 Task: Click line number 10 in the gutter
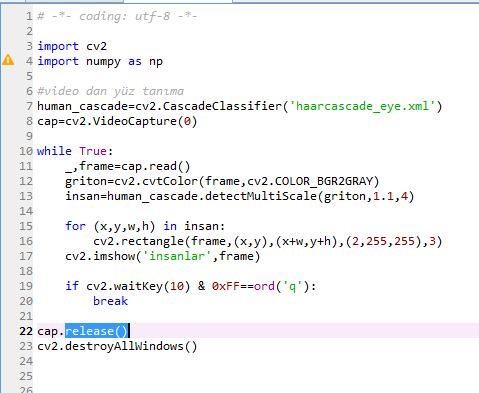26,151
